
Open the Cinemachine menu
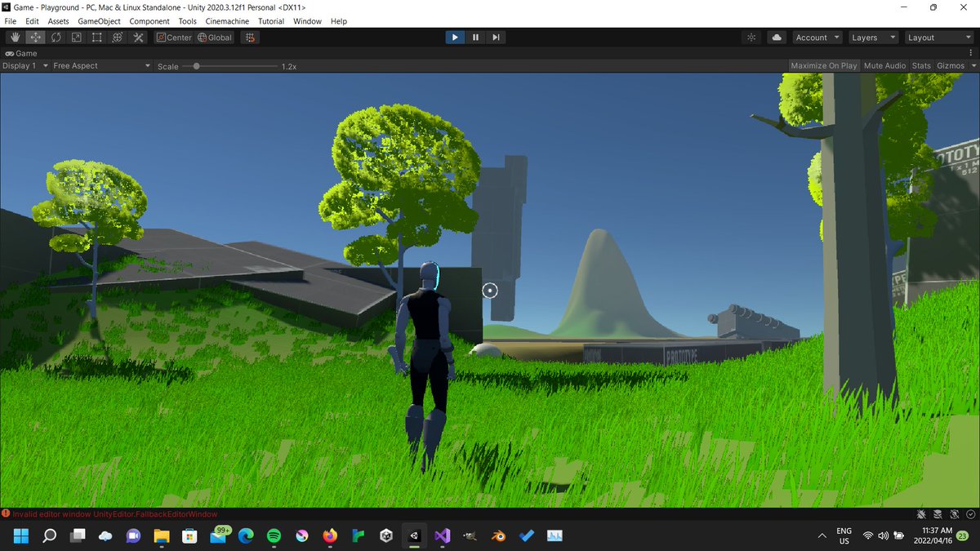(229, 21)
